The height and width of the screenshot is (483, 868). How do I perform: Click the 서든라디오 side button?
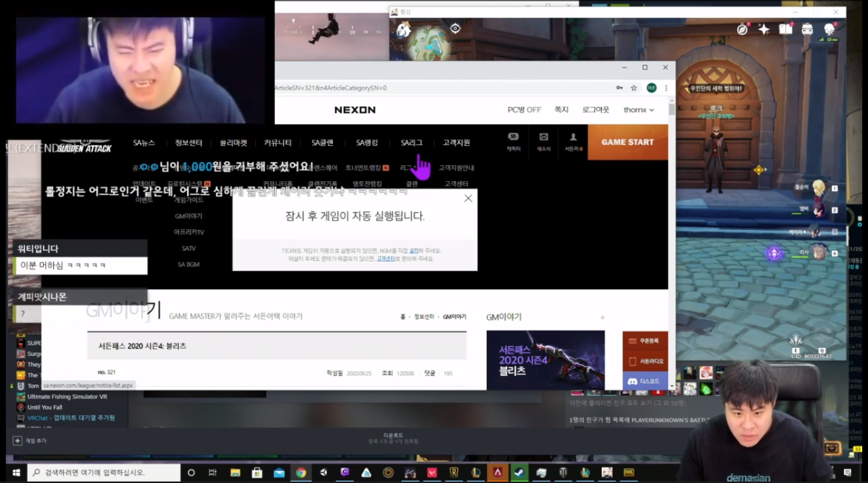[x=645, y=361]
